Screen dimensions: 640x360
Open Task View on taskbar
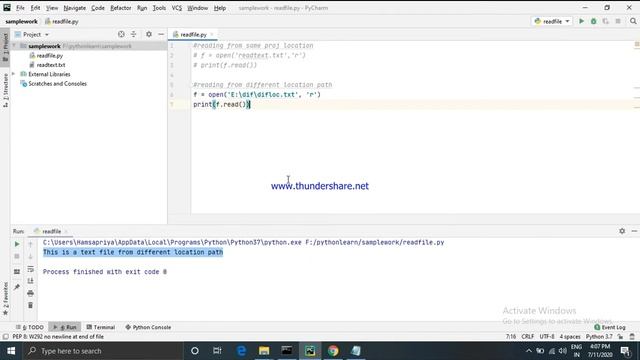(x=217, y=351)
